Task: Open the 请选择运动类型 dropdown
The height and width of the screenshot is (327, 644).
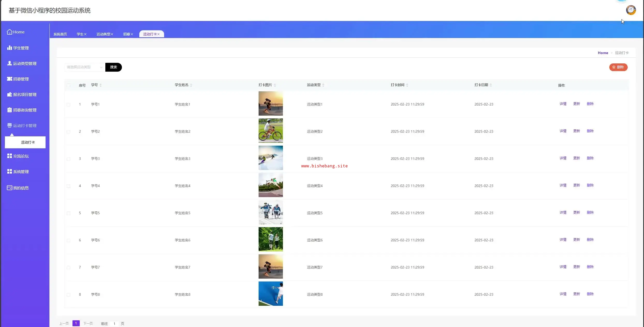Action: click(84, 67)
